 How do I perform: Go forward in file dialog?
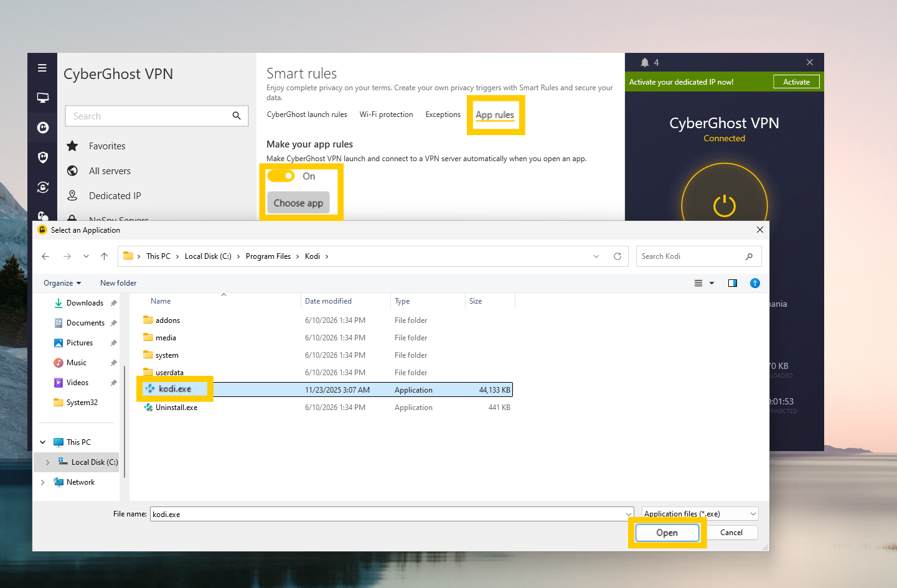point(67,256)
